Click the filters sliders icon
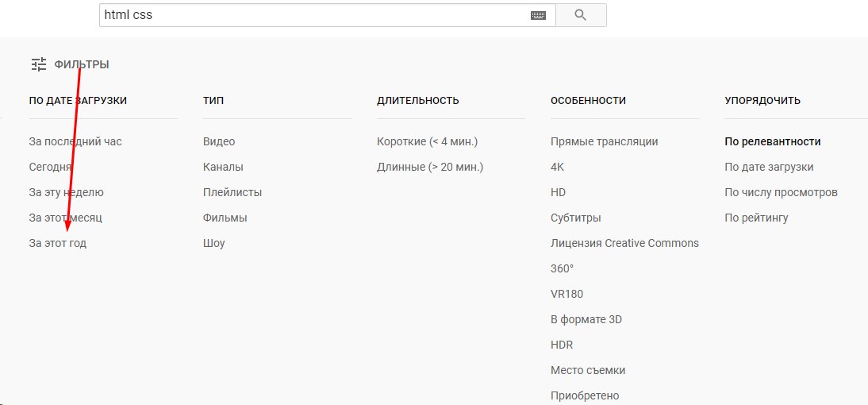Screen dimensions: 868x405 pyautogui.click(x=39, y=65)
